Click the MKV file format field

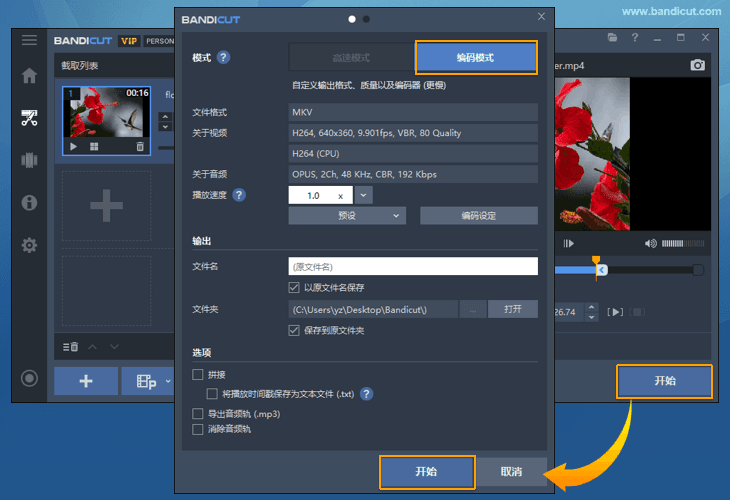coord(413,112)
